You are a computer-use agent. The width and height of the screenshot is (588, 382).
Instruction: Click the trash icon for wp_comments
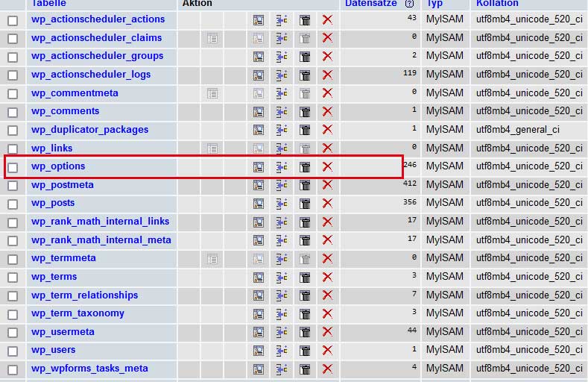tap(305, 112)
